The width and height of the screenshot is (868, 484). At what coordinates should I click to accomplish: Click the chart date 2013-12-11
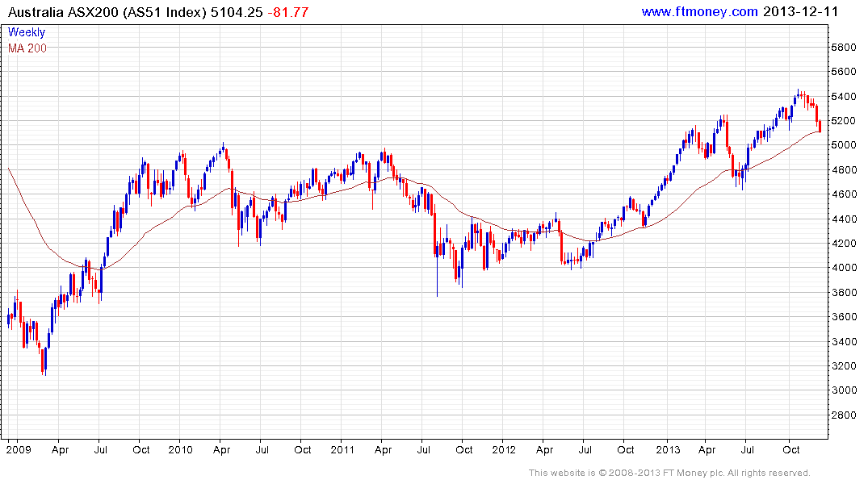pos(800,11)
